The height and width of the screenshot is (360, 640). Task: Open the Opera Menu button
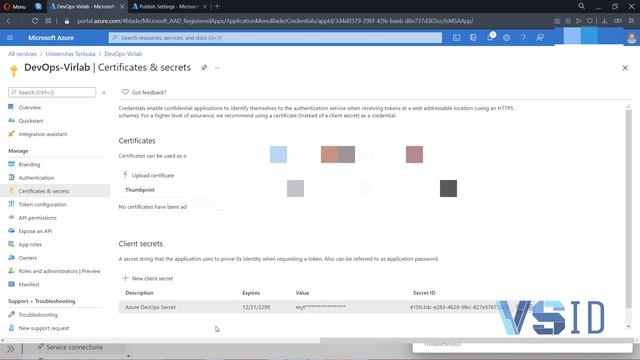tap(15, 7)
